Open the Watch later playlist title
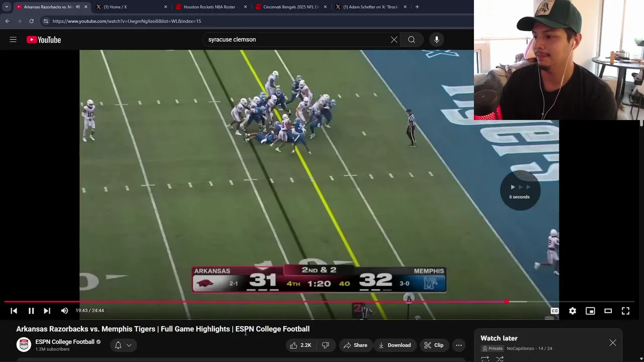 [499, 338]
